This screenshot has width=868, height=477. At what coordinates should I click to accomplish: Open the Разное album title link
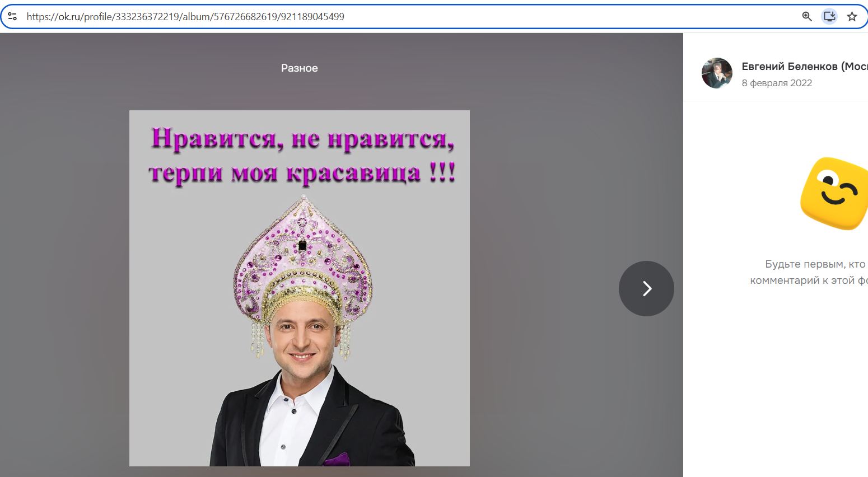pos(300,68)
